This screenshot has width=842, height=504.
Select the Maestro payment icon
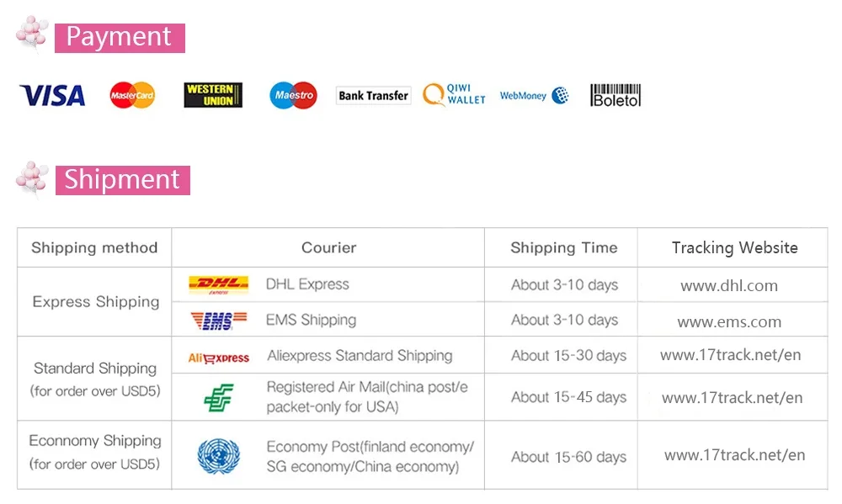293,96
